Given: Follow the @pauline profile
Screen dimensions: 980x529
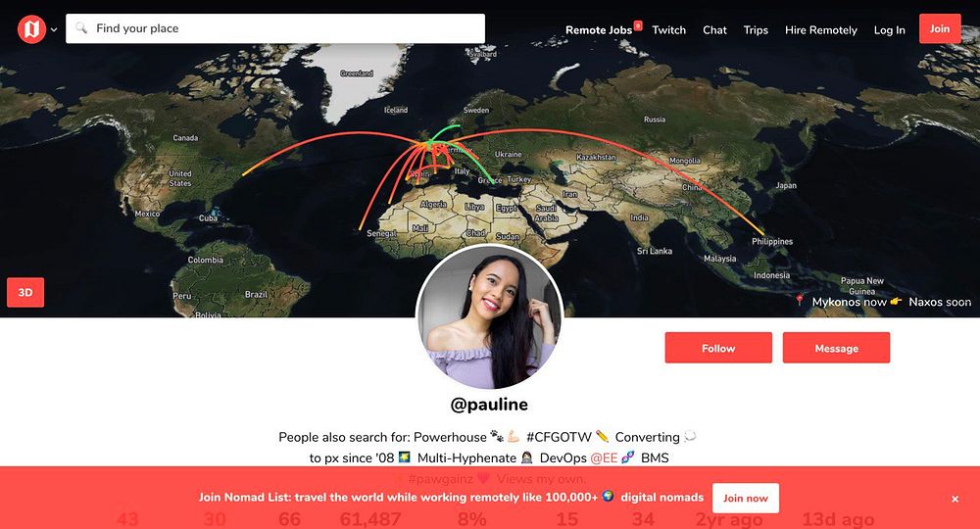Looking at the screenshot, I should click(x=718, y=348).
